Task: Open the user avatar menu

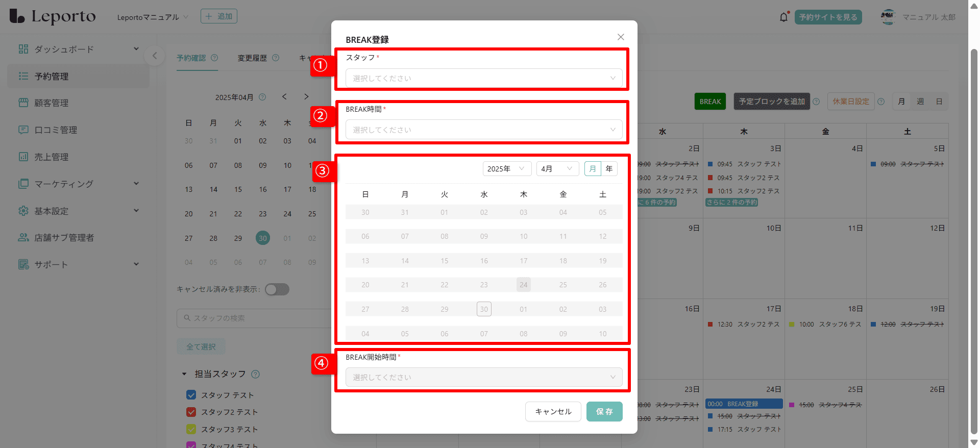Action: click(x=888, y=17)
